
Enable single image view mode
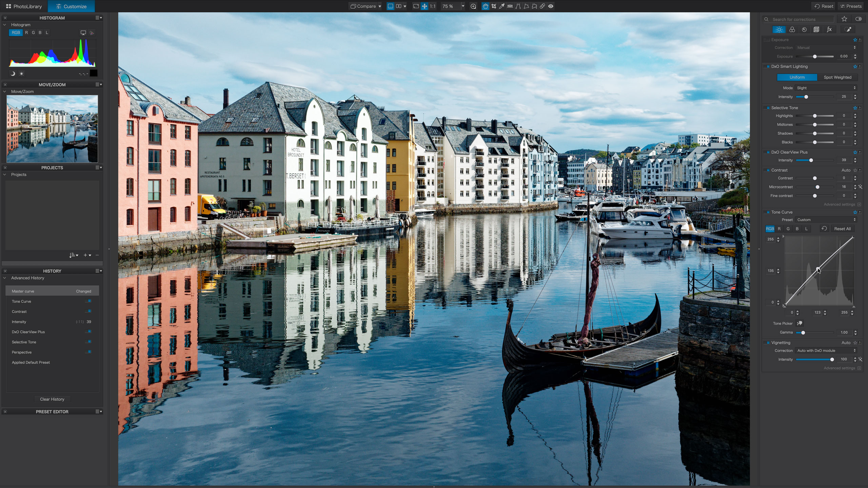click(391, 6)
